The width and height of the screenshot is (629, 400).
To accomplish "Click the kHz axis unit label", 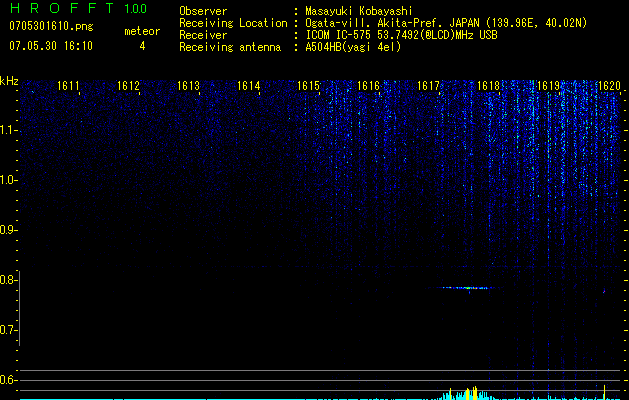I will pos(9,81).
